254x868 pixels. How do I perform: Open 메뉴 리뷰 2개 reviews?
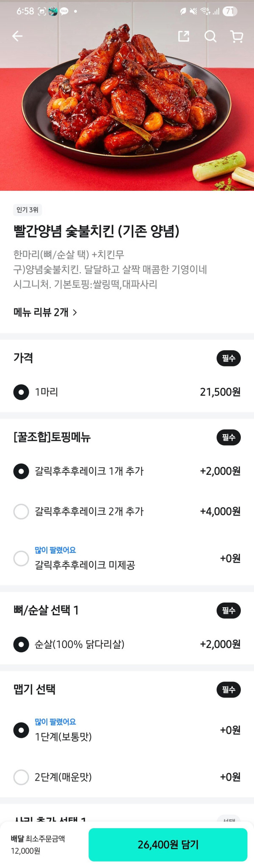(x=45, y=313)
